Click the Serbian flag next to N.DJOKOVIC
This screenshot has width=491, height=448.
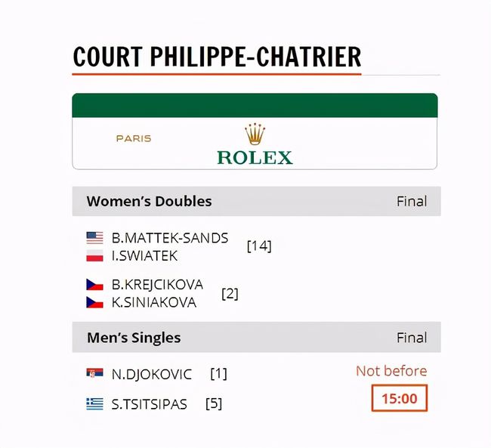tap(94, 374)
